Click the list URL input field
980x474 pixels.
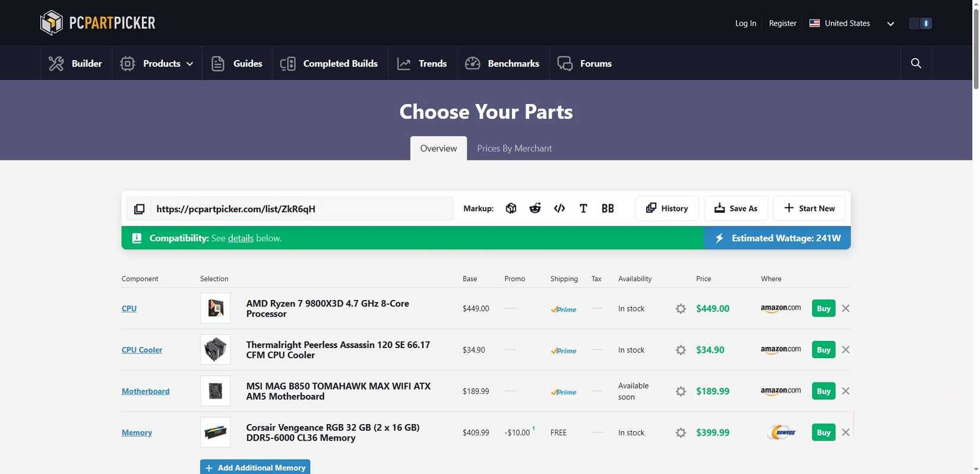[301, 208]
